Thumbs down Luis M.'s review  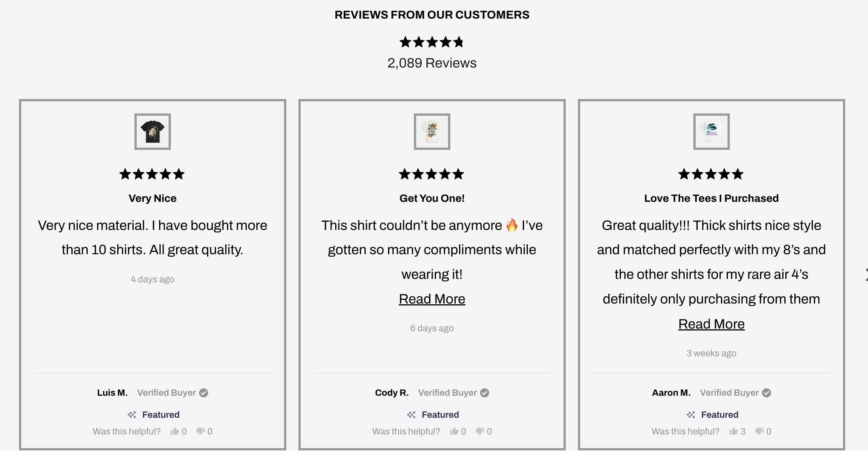[200, 431]
